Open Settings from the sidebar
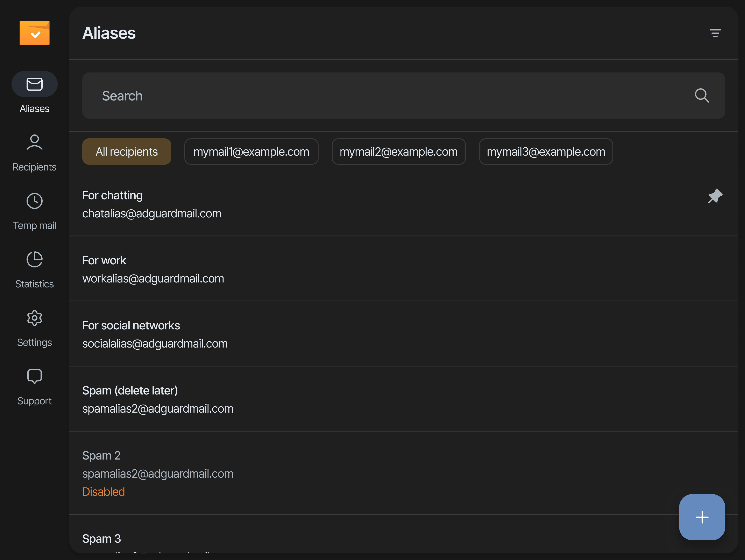The image size is (745, 560). (34, 328)
